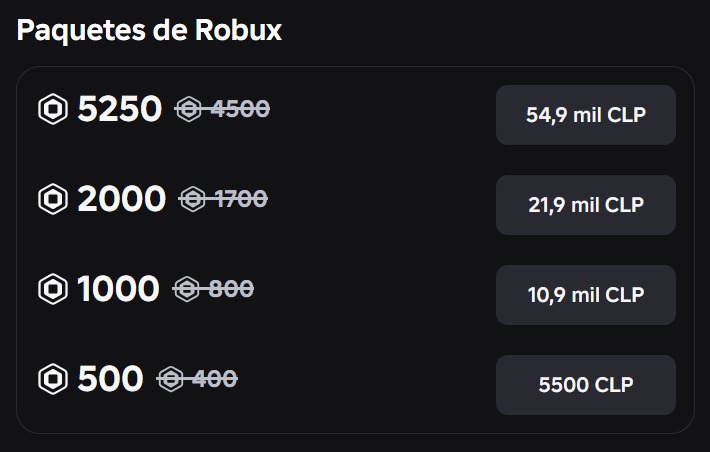Select the 2000 Robux amount
710x452 pixels.
click(x=122, y=199)
